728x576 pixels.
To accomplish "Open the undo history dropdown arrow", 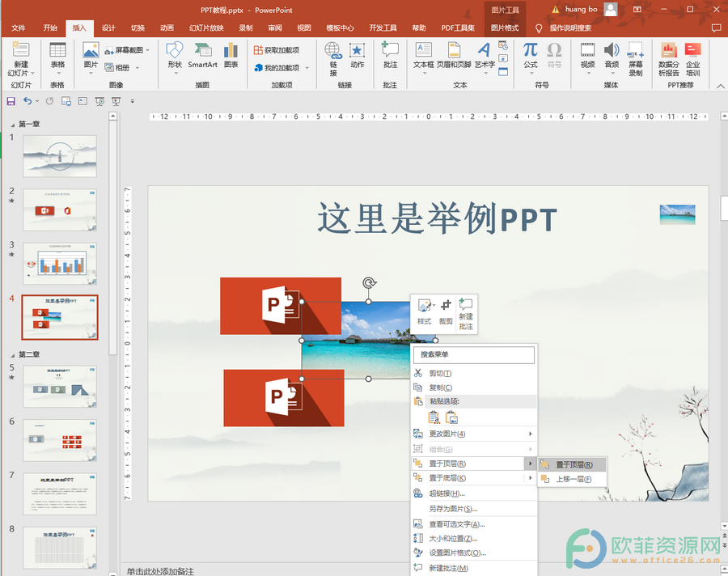I will [x=37, y=101].
